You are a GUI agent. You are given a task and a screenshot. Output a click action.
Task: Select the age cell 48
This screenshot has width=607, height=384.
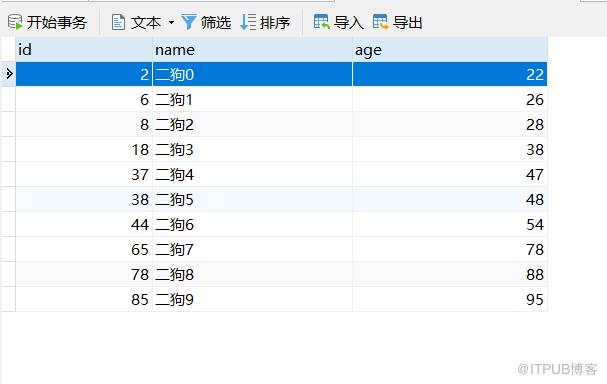point(450,199)
